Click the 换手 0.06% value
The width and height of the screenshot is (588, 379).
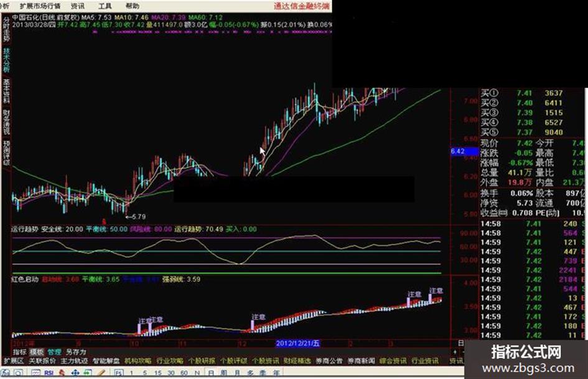521,193
